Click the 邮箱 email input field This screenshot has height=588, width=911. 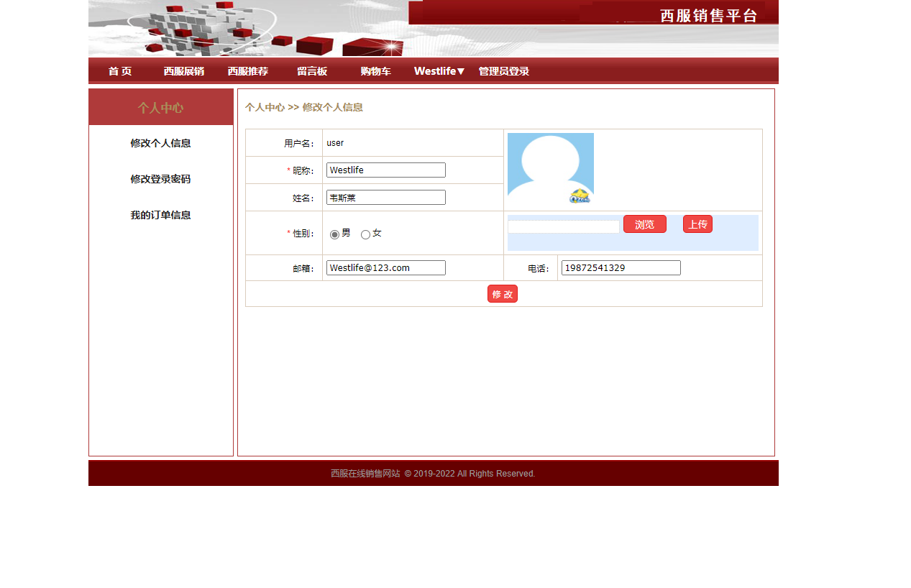tap(385, 267)
